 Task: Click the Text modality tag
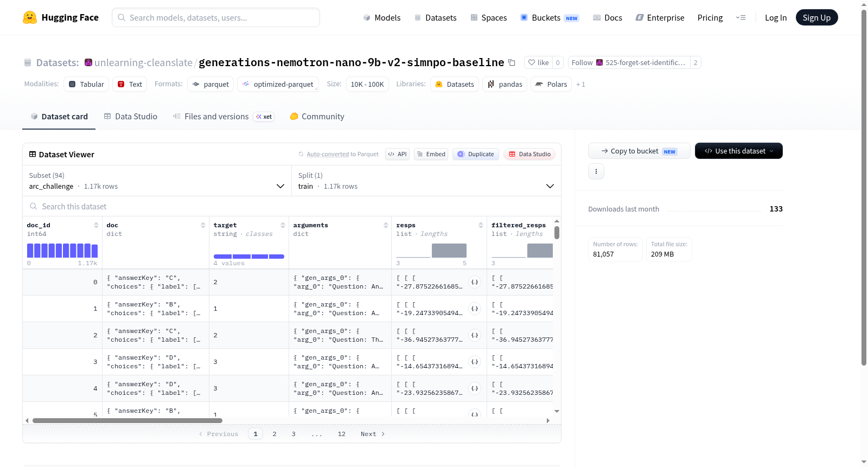point(130,84)
